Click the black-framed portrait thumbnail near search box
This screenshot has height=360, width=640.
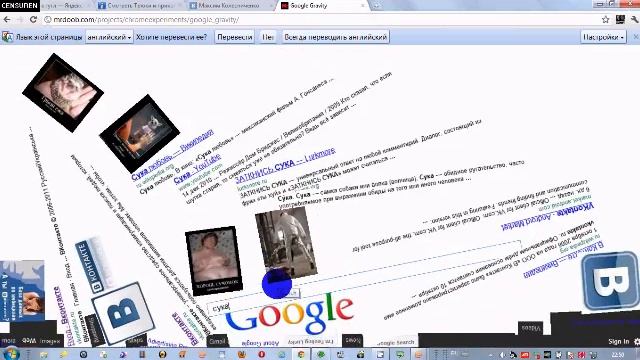213,261
